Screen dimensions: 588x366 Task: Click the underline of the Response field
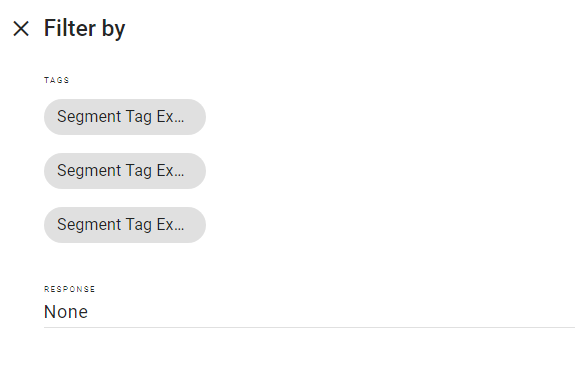tap(309, 327)
